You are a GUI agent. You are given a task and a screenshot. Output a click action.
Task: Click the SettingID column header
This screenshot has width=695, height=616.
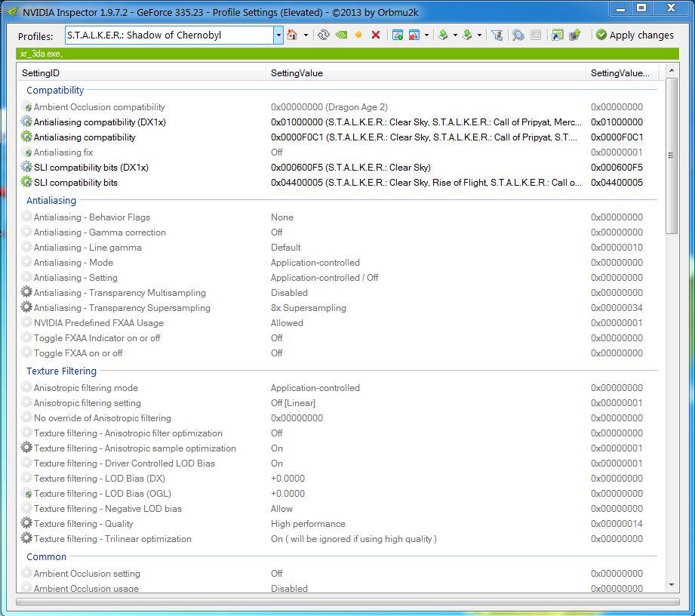141,73
